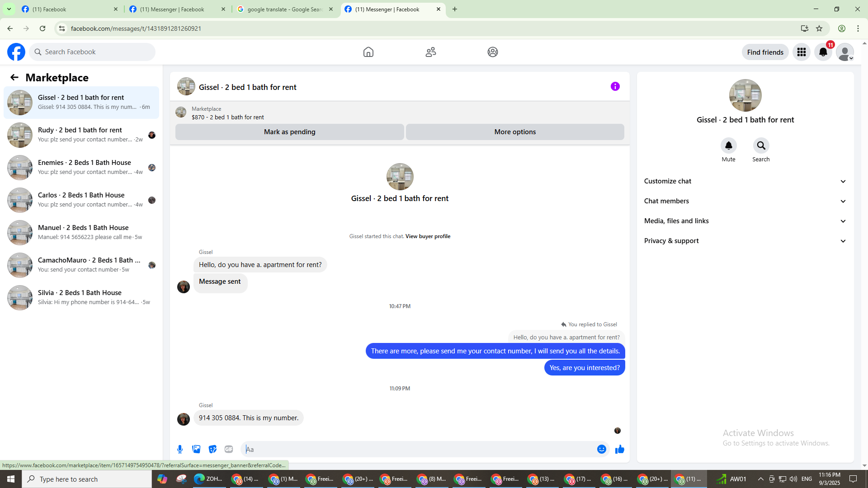
Task: Send a thumbs-up like
Action: (620, 449)
